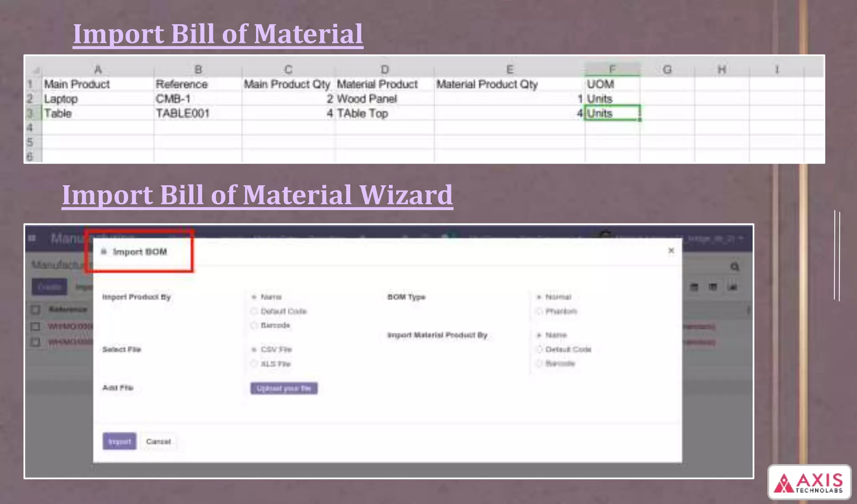Tick the select-all checkbox beside Reference
This screenshot has height=504, width=857.
coord(36,310)
